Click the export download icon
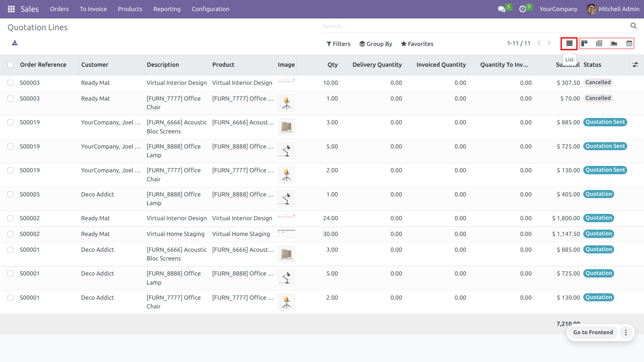644x362 pixels. 15,43
